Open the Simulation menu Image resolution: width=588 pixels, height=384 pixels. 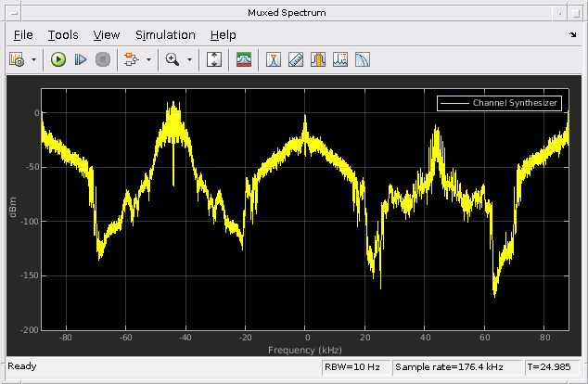coord(165,35)
